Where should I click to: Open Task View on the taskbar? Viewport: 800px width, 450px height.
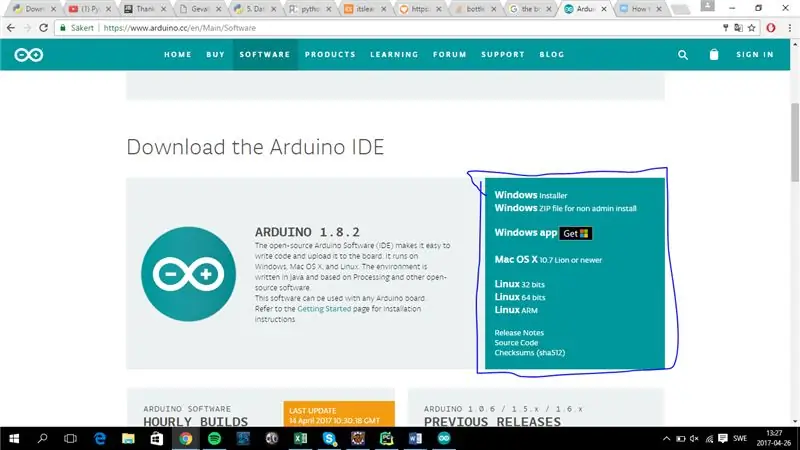(70, 438)
